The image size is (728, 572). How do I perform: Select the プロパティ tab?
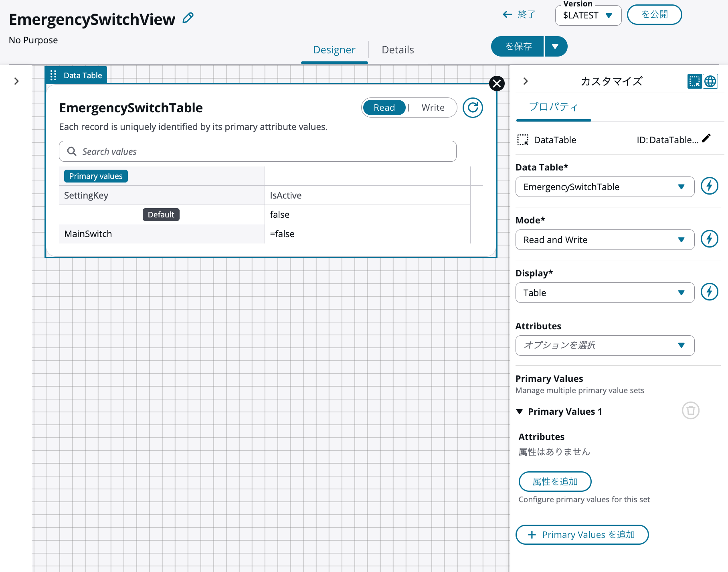point(553,107)
